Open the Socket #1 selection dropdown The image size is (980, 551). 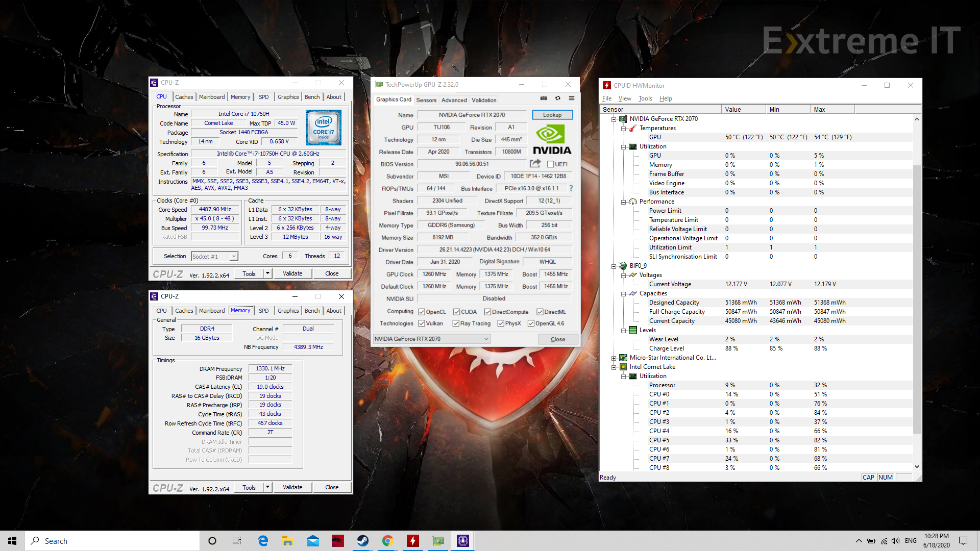pyautogui.click(x=214, y=257)
